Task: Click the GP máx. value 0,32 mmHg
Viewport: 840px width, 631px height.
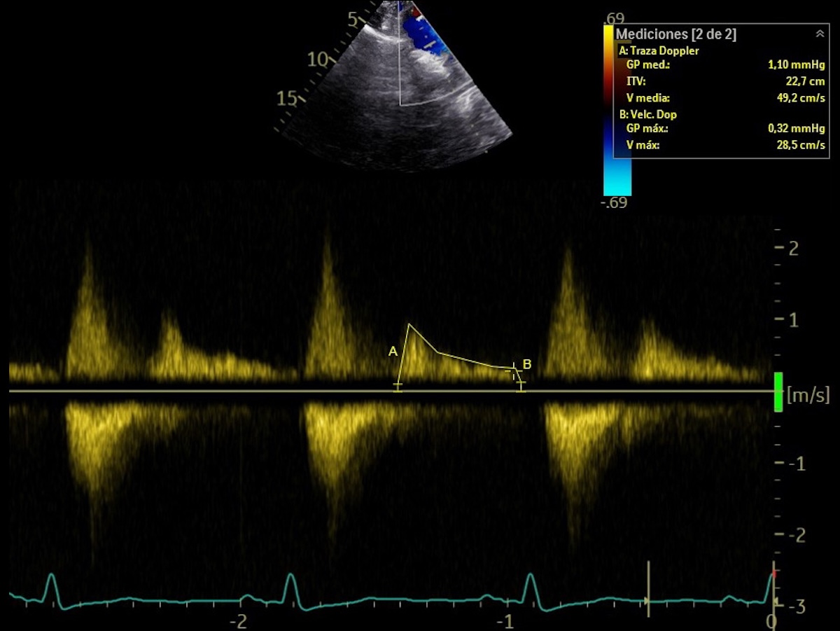Action: pos(796,129)
